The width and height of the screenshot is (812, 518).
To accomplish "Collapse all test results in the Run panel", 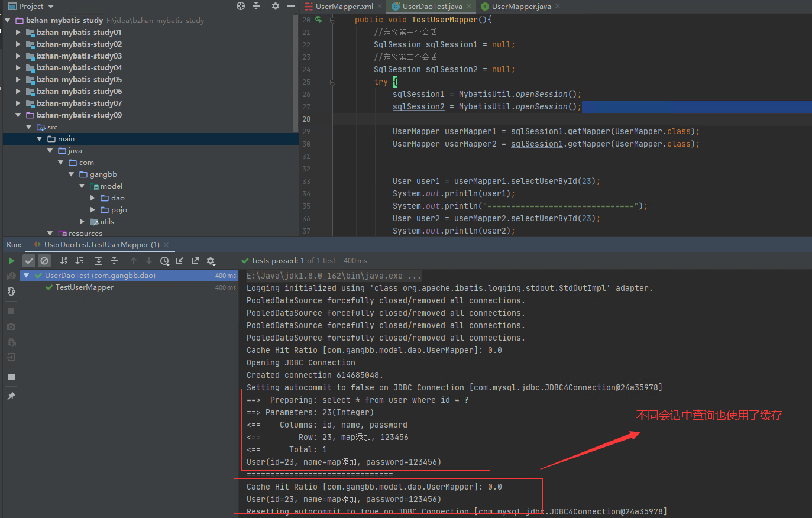I will click(114, 261).
